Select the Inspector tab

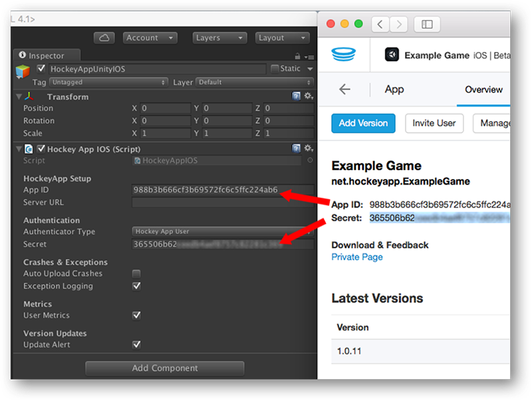pyautogui.click(x=47, y=55)
